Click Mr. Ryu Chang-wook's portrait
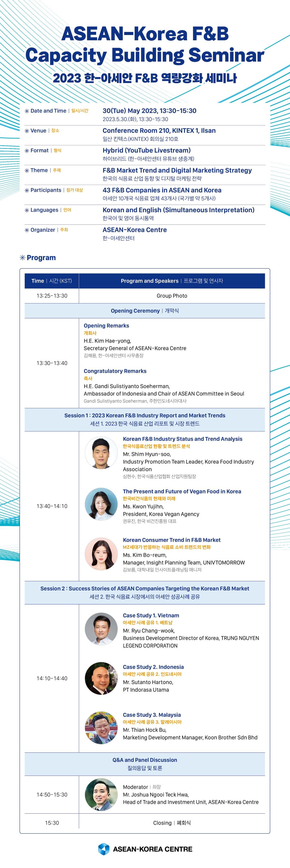The image size is (290, 868). [x=101, y=629]
